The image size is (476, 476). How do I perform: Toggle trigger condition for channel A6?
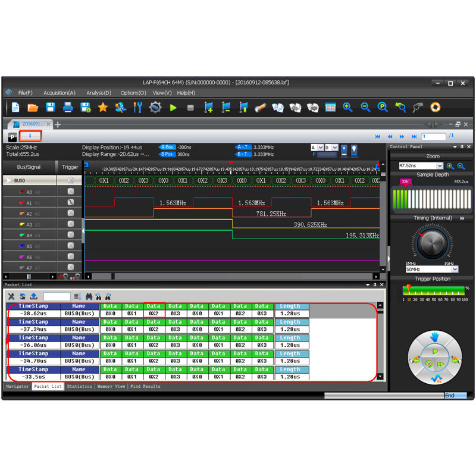(70, 256)
